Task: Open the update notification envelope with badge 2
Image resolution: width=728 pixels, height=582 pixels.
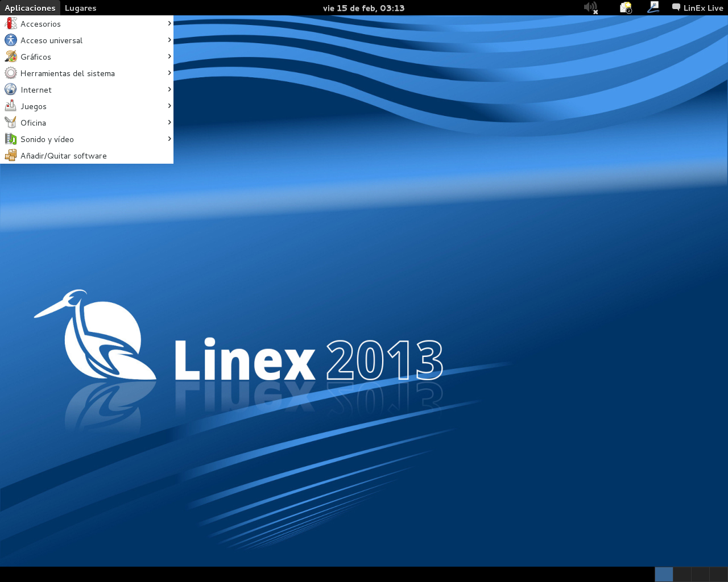Action: click(x=626, y=7)
